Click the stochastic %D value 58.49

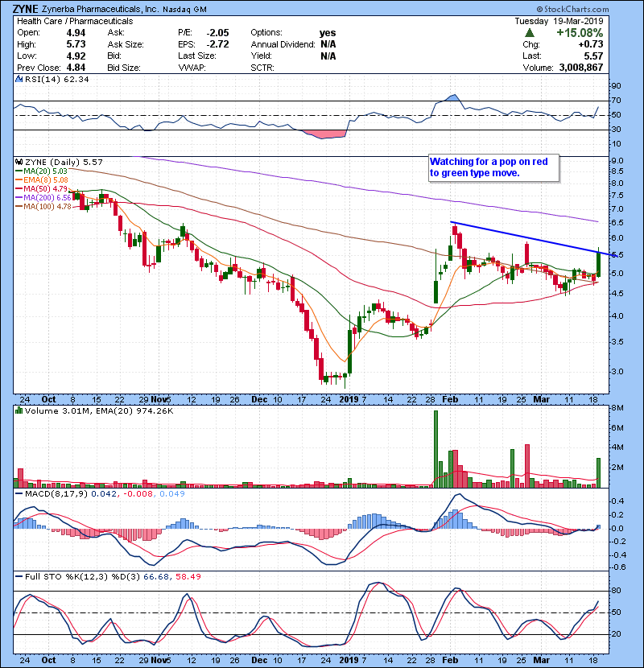(x=188, y=576)
